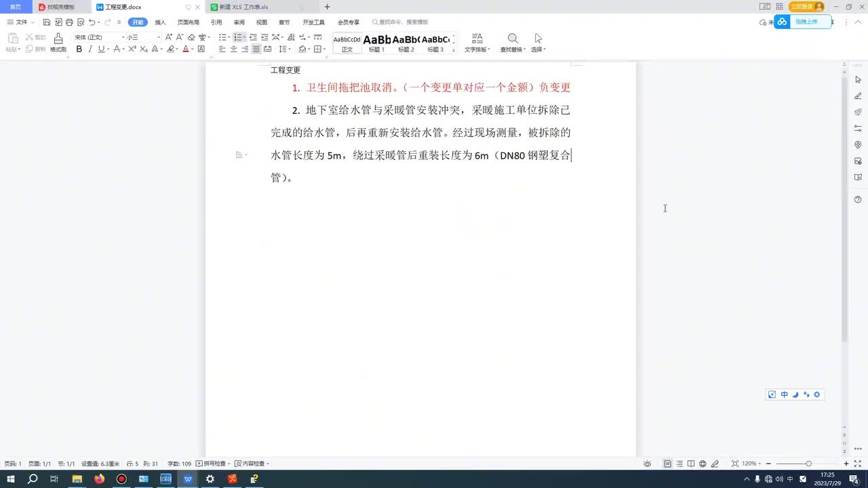
Task: Click the zoom slider handle in status bar
Action: [808, 464]
